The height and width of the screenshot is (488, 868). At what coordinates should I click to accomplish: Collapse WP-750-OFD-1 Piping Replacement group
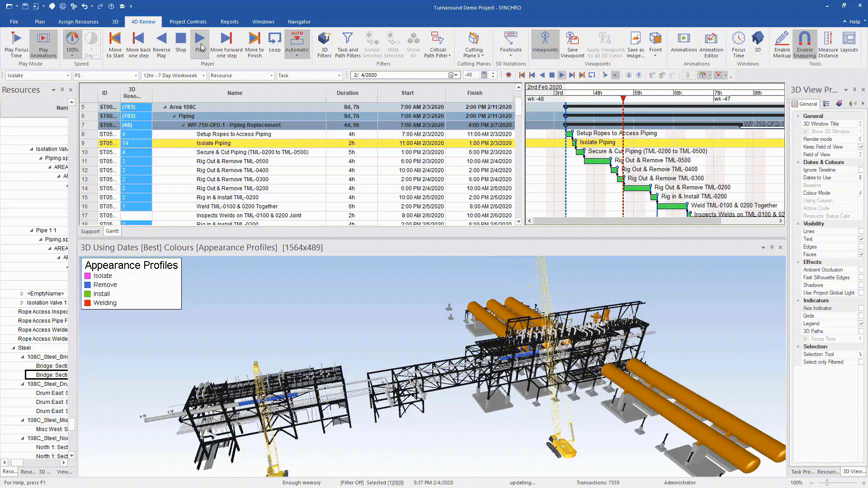point(183,125)
